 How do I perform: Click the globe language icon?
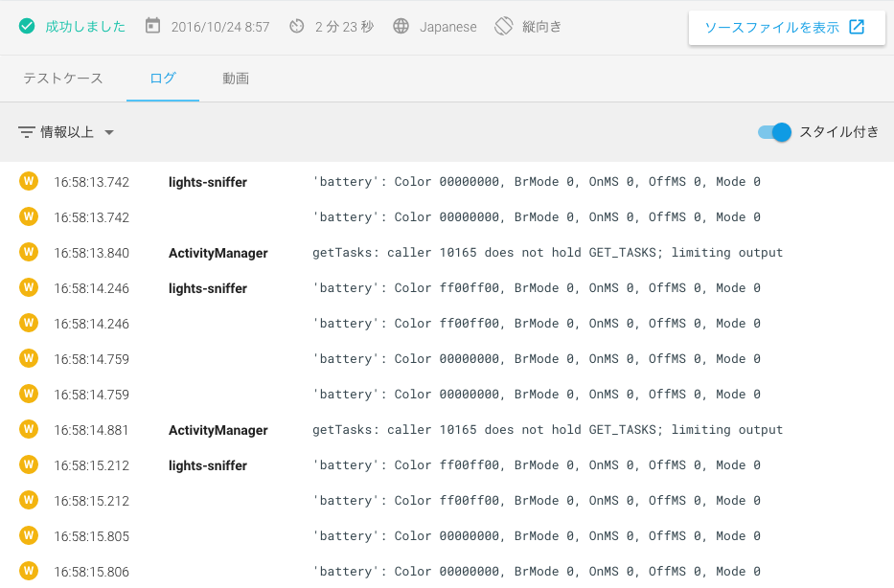(401, 26)
